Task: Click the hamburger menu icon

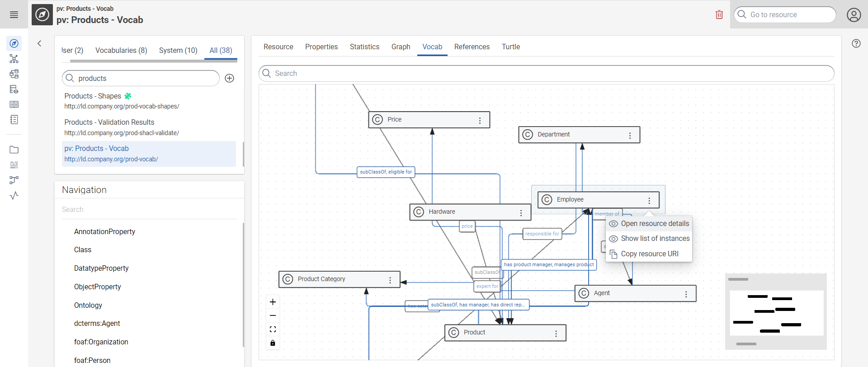Action: 14,15
